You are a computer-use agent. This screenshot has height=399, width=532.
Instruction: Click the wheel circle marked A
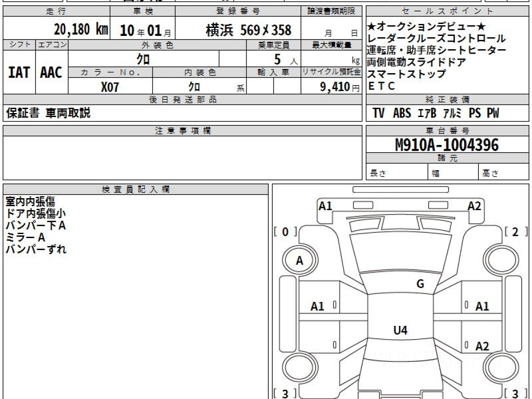click(x=299, y=261)
